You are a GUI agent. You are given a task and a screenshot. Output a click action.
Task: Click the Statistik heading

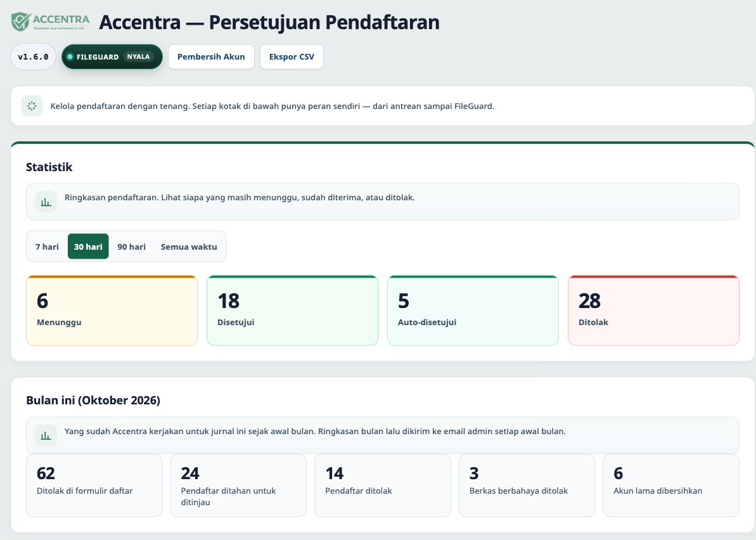pos(49,167)
